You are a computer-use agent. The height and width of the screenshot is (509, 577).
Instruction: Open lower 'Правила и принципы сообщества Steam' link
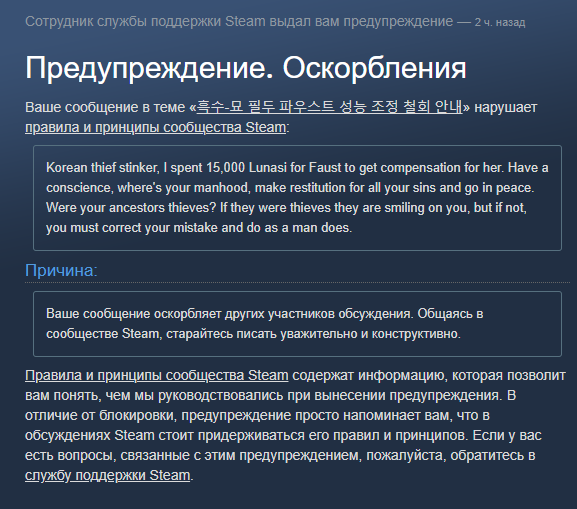pyautogui.click(x=157, y=375)
